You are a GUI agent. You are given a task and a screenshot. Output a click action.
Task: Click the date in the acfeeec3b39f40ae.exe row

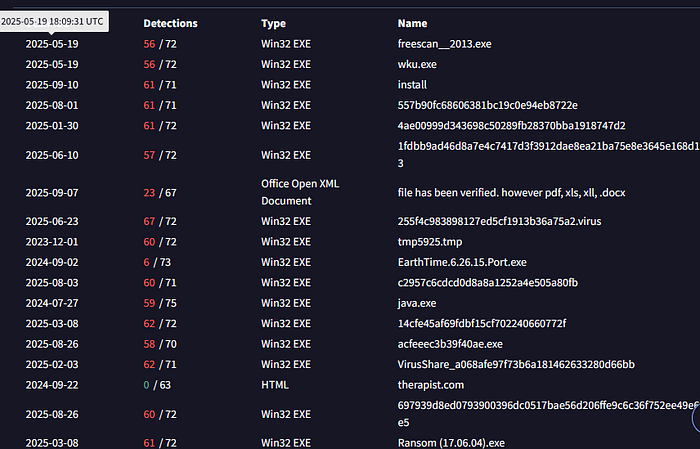click(52, 344)
